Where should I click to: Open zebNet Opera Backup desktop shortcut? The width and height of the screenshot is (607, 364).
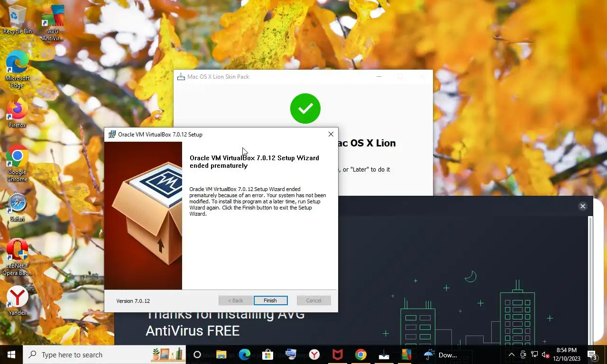tap(18, 257)
